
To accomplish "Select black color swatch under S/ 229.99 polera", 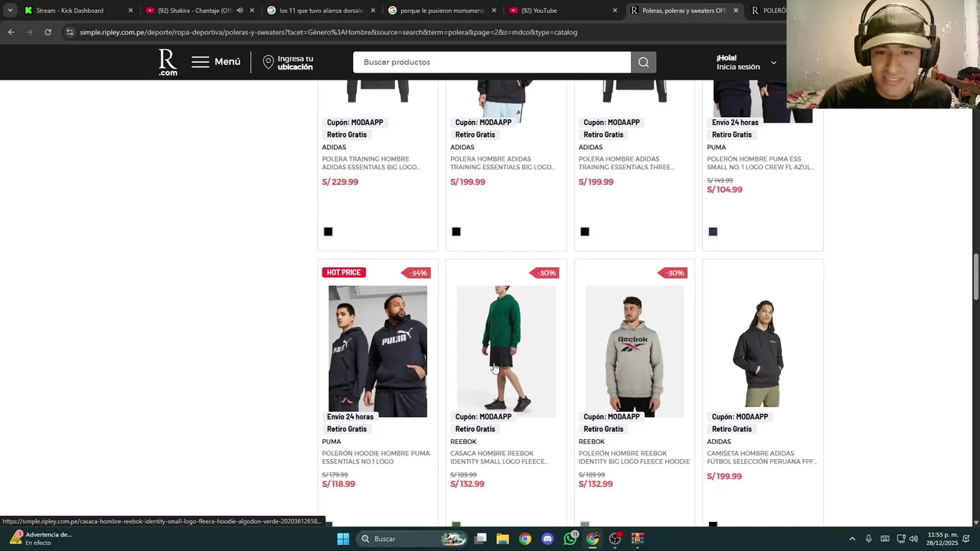I will click(328, 232).
